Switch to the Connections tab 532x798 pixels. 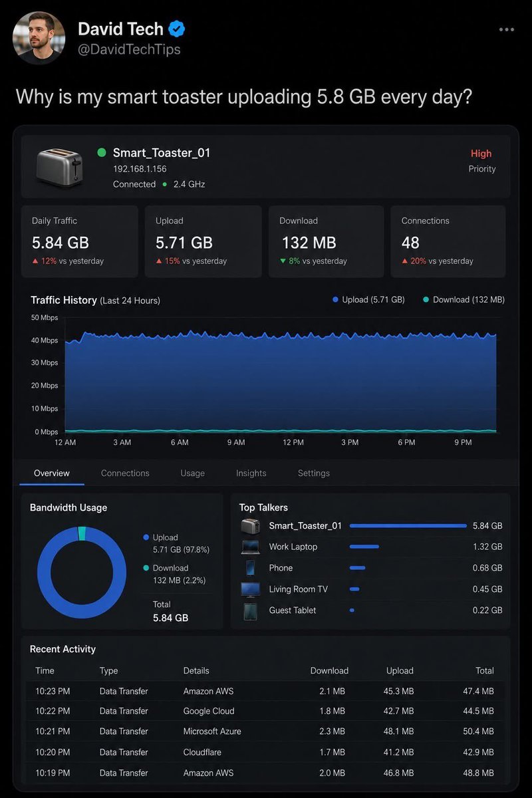(125, 473)
